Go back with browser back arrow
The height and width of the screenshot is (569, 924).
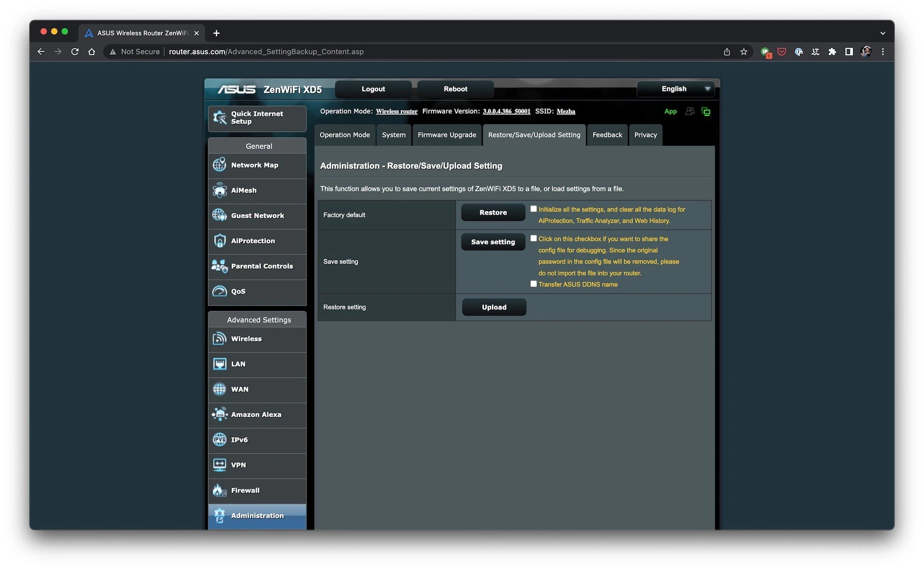[41, 51]
